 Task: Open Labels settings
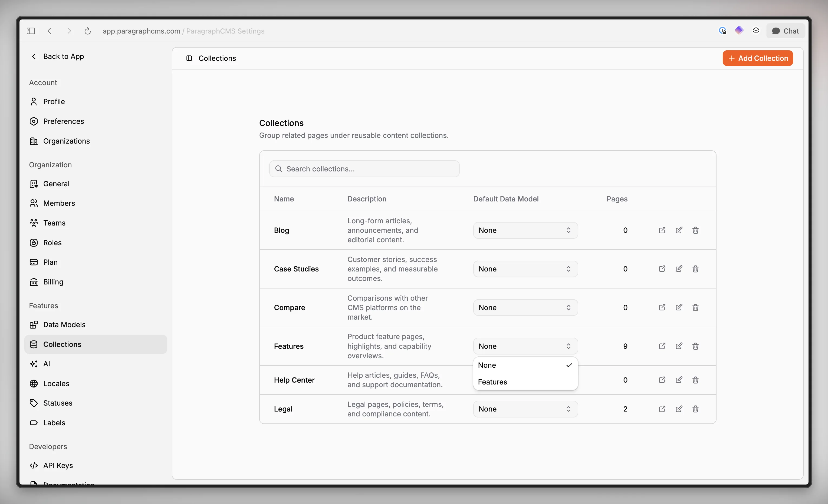(96, 423)
